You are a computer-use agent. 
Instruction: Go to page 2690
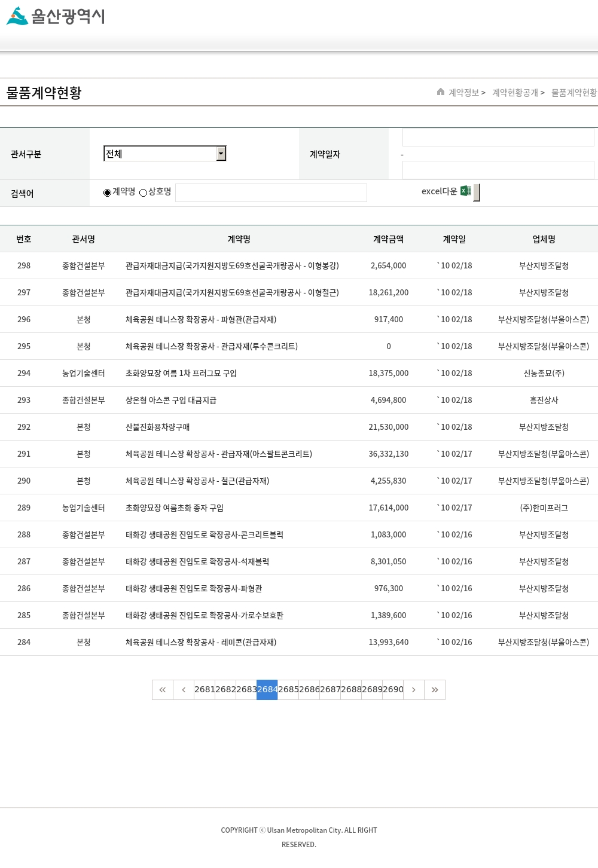[393, 690]
